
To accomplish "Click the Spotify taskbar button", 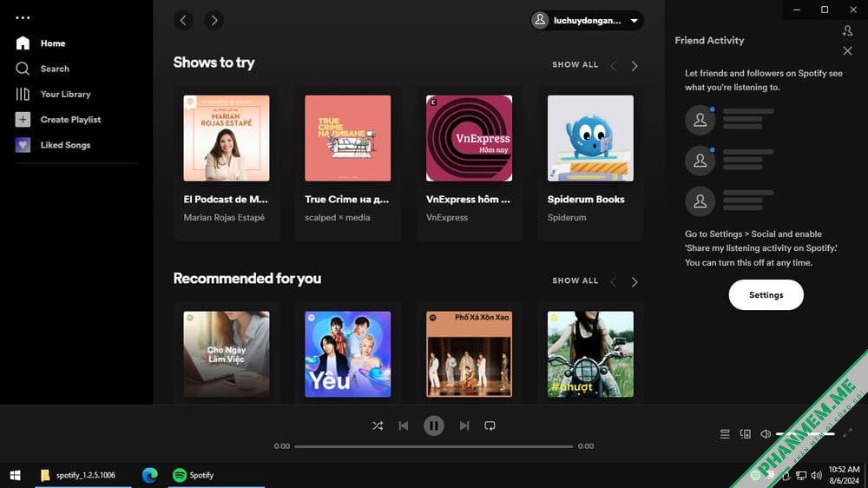I will 216,475.
